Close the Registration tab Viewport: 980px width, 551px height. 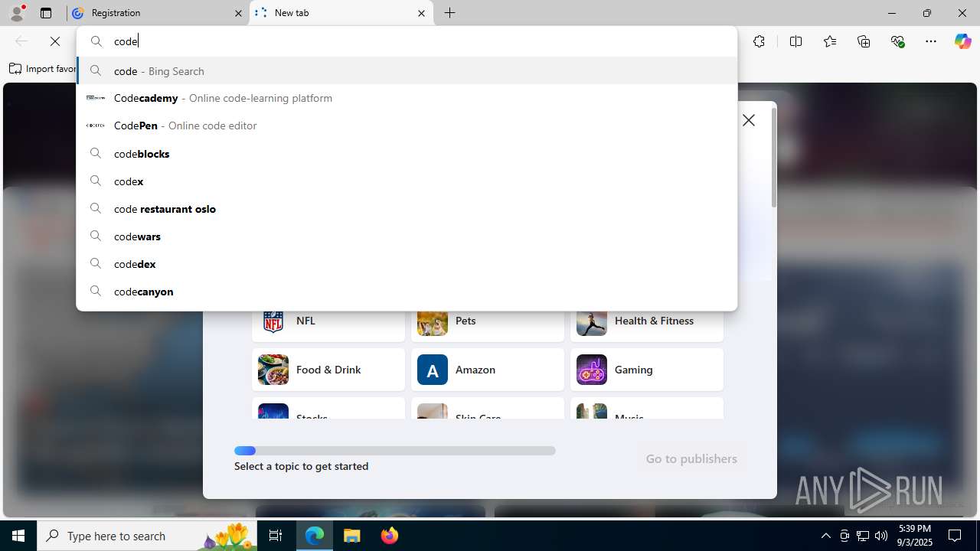tap(238, 13)
